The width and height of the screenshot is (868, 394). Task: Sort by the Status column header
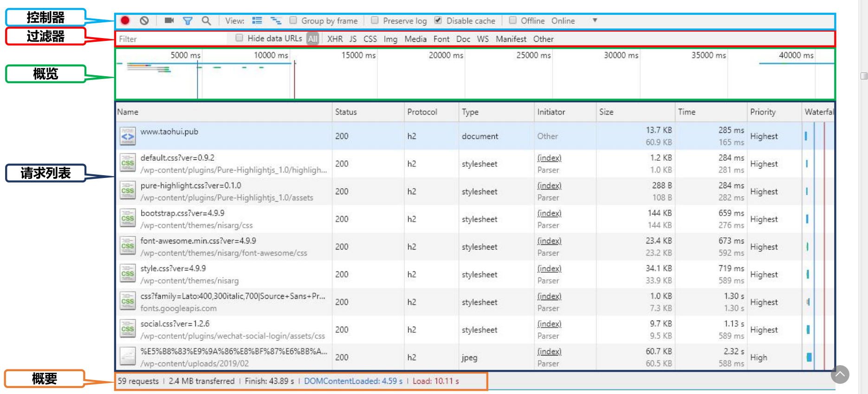click(x=368, y=112)
